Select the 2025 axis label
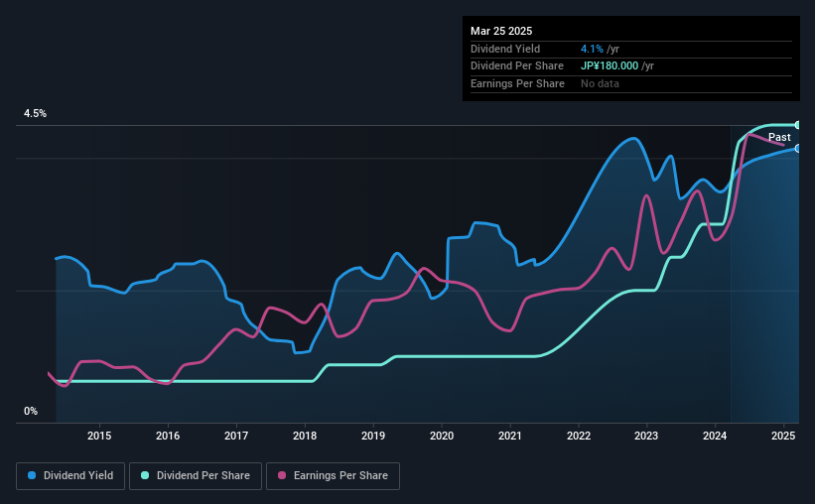Screen dimensions: 815x504 (x=783, y=436)
